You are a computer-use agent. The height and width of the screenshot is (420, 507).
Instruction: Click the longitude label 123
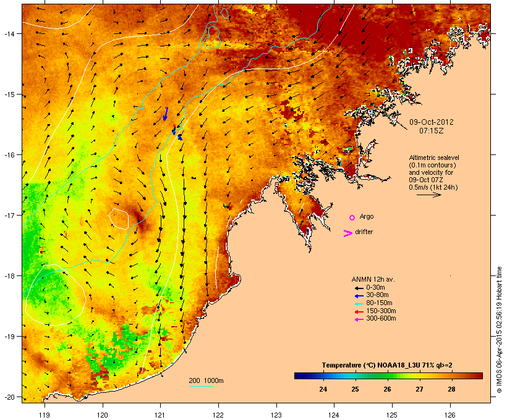pos(276,415)
